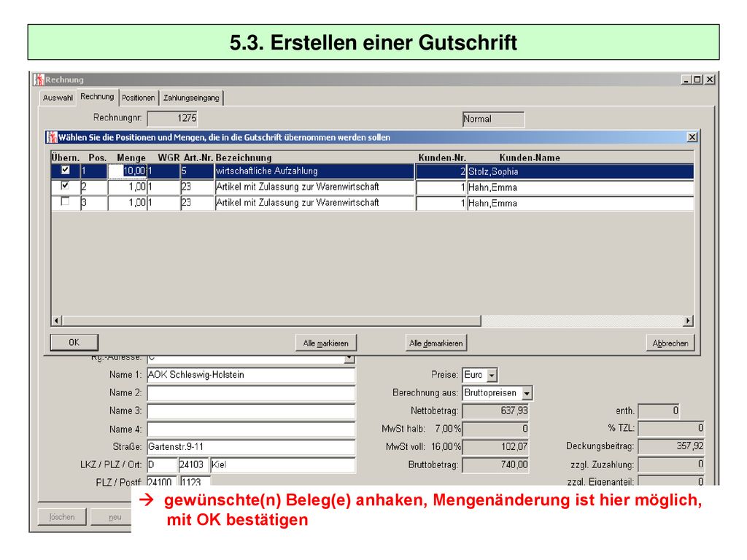Click Artikel mit Zulassung text in position 3
The height and width of the screenshot is (560, 747).
tap(298, 203)
